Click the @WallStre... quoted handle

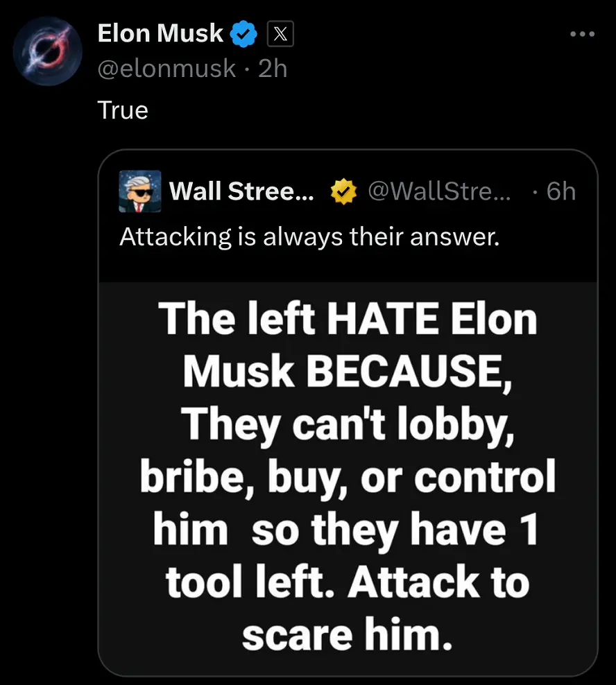pos(438,191)
